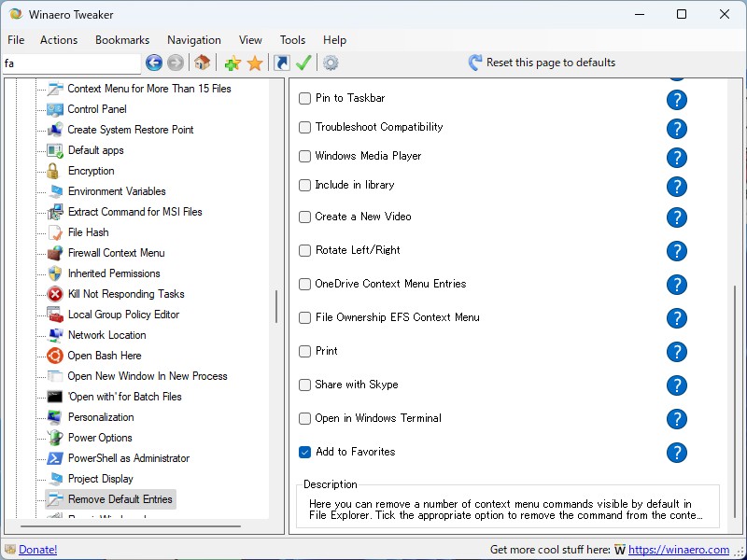Click the Kill Not Responding Tasks red X icon
This screenshot has width=747, height=560.
tap(55, 294)
